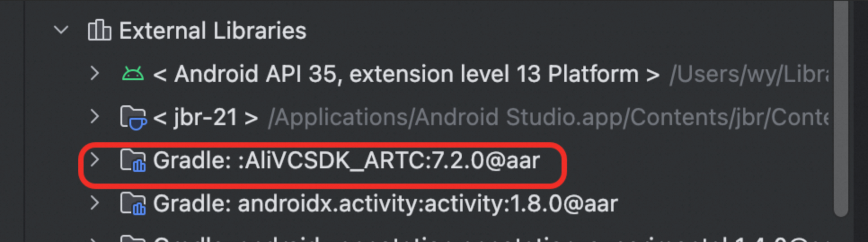Image resolution: width=868 pixels, height=242 pixels.
Task: Click the AliVCSDK_ARTC library folder icon
Action: pyautogui.click(x=133, y=161)
